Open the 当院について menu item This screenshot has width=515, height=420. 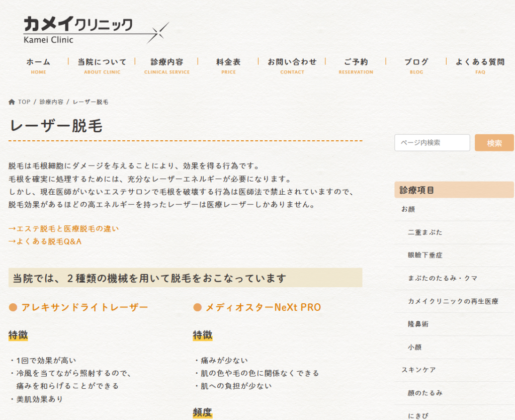102,65
